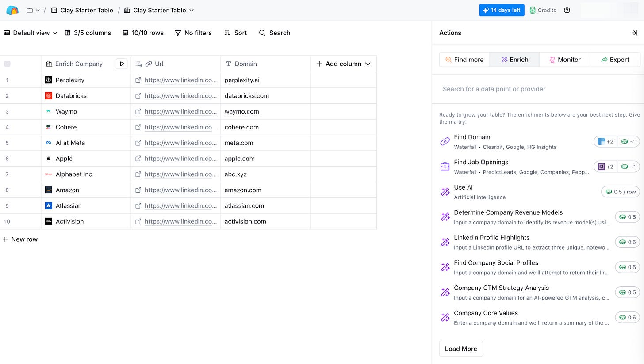This screenshot has width=644, height=364.
Task: Click the Find Domain +2 providers badge
Action: [x=605, y=141]
